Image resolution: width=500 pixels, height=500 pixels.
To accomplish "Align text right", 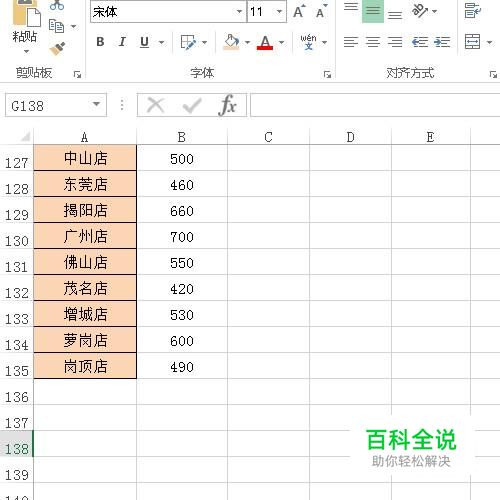I will point(395,42).
